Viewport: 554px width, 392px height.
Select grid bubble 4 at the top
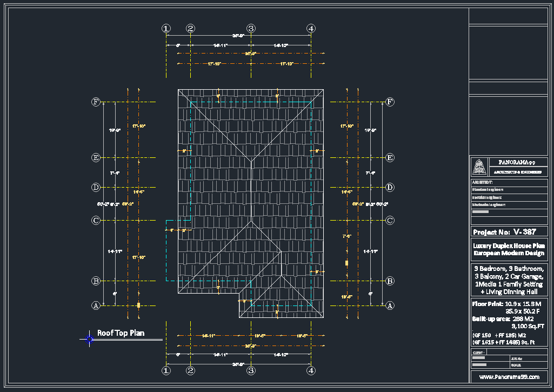(x=311, y=29)
